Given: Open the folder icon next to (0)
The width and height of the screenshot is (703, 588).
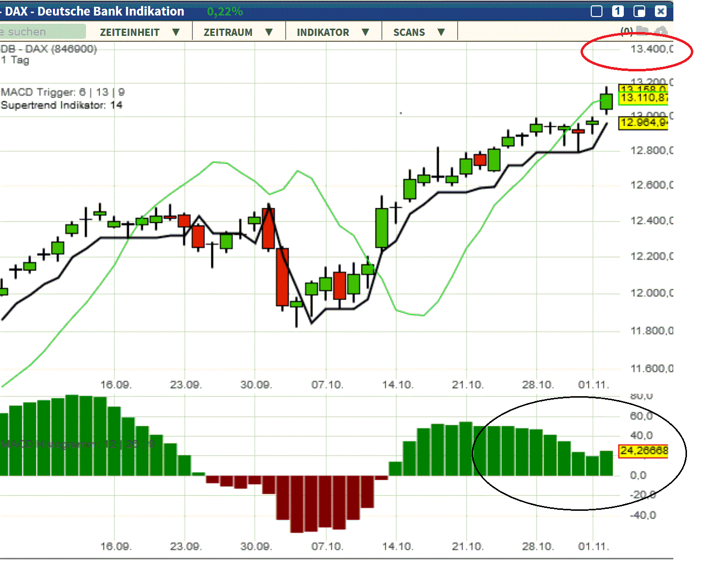Looking at the screenshot, I should [642, 31].
